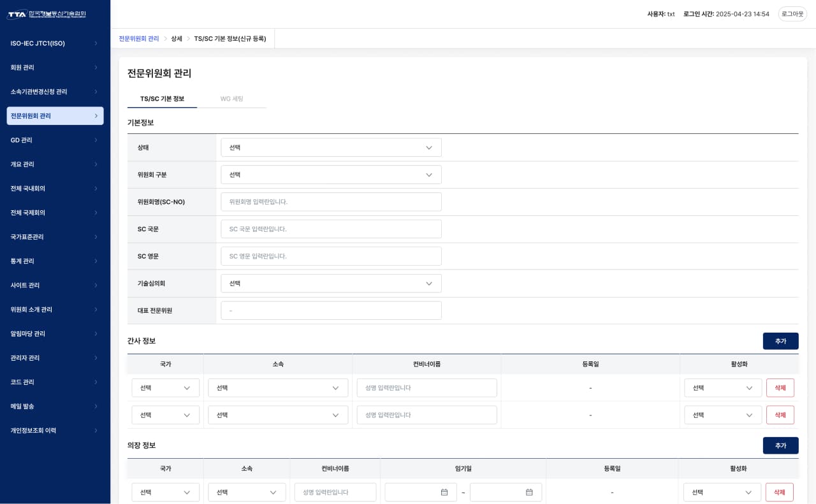Image resolution: width=816 pixels, height=504 pixels.
Task: Expand the 기술심의회 dropdown
Action: [x=331, y=284]
